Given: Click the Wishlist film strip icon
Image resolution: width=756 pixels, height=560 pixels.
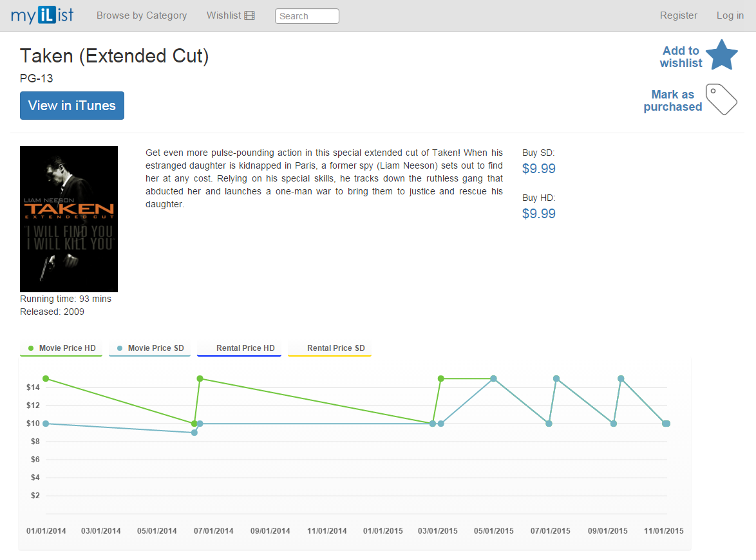Looking at the screenshot, I should point(249,16).
